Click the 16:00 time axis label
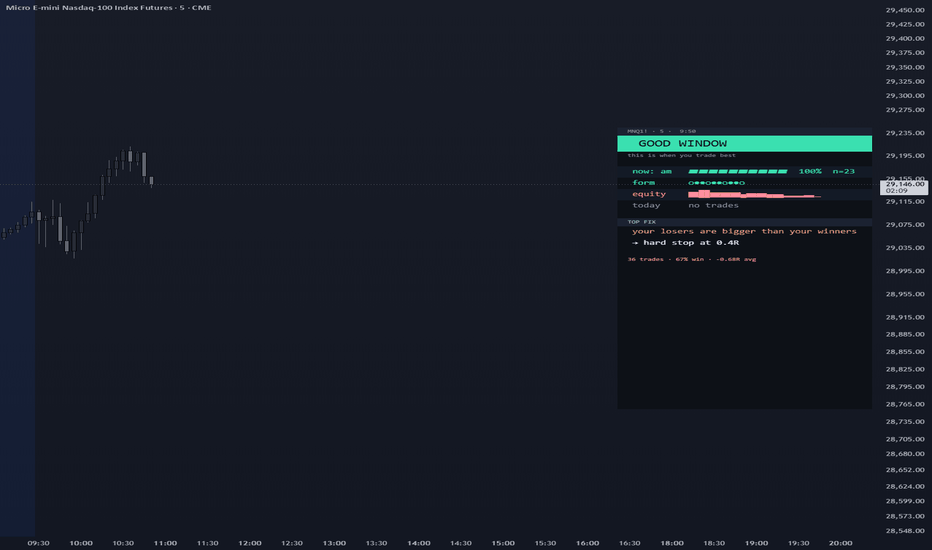The image size is (932, 550). (587, 543)
